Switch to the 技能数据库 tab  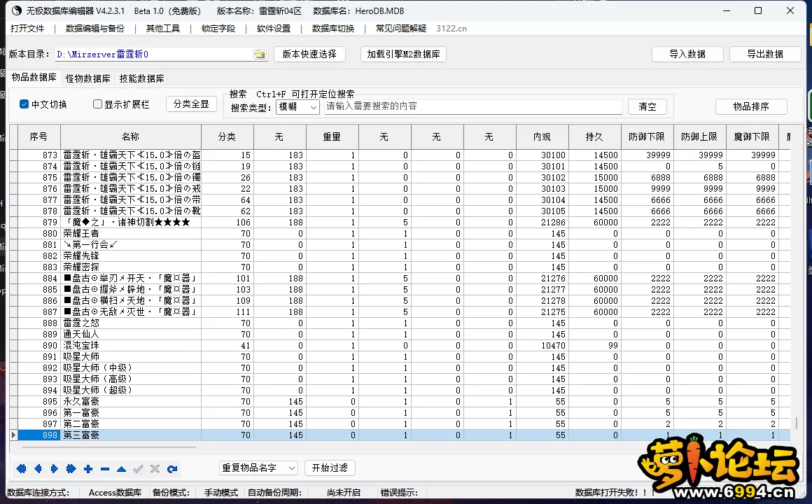[x=141, y=78]
